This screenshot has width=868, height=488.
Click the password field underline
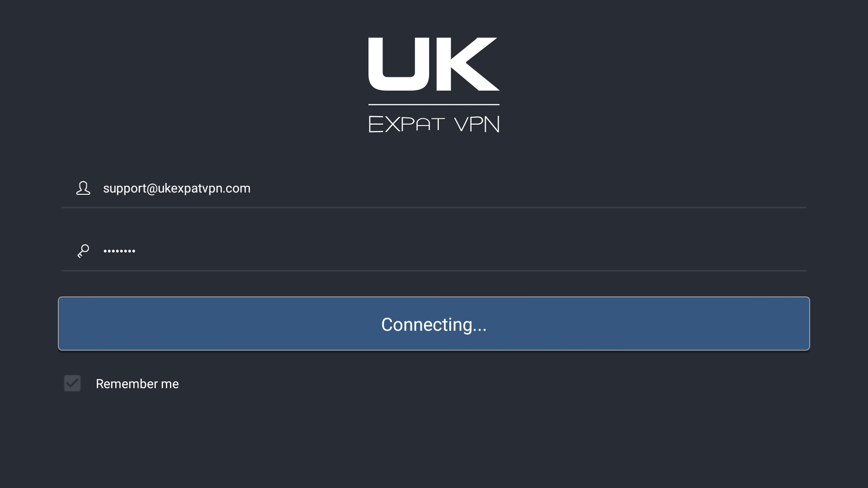pyautogui.click(x=434, y=271)
